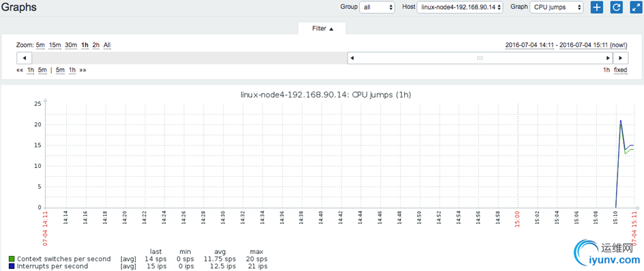Click the max value 21 ips
Screen dimensions: 644x271
(x=258, y=266)
